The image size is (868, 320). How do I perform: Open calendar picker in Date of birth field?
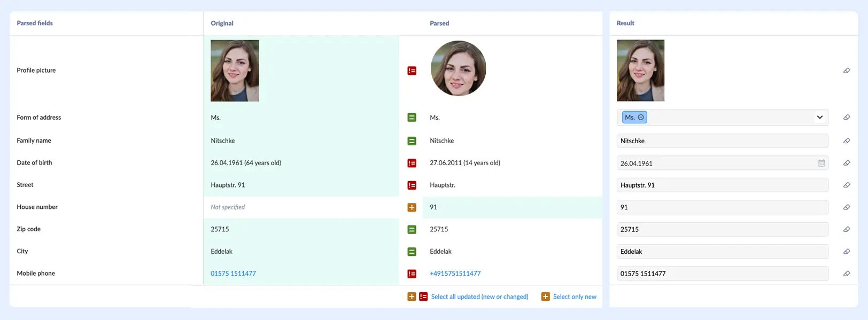(821, 163)
